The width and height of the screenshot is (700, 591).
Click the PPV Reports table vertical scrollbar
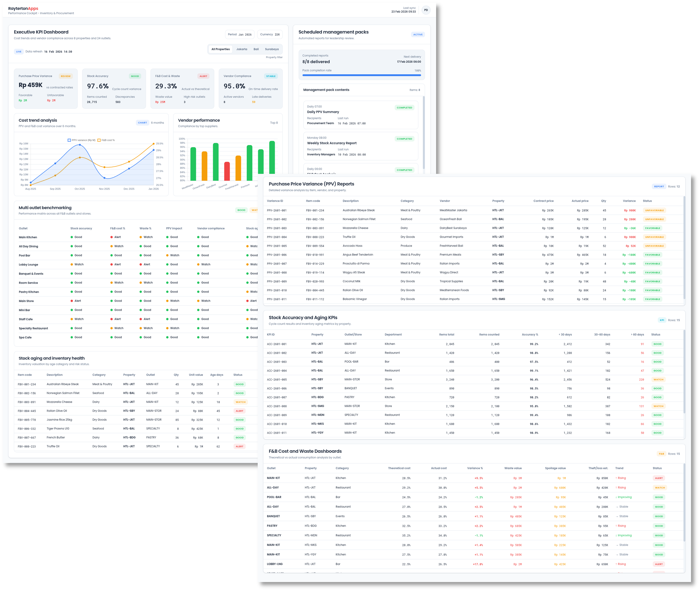click(684, 248)
